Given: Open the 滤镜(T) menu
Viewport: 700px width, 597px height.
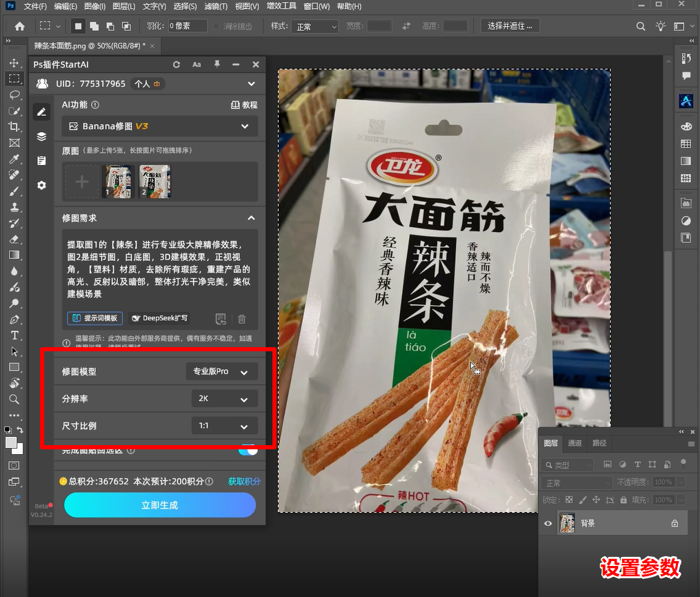Looking at the screenshot, I should click(216, 6).
